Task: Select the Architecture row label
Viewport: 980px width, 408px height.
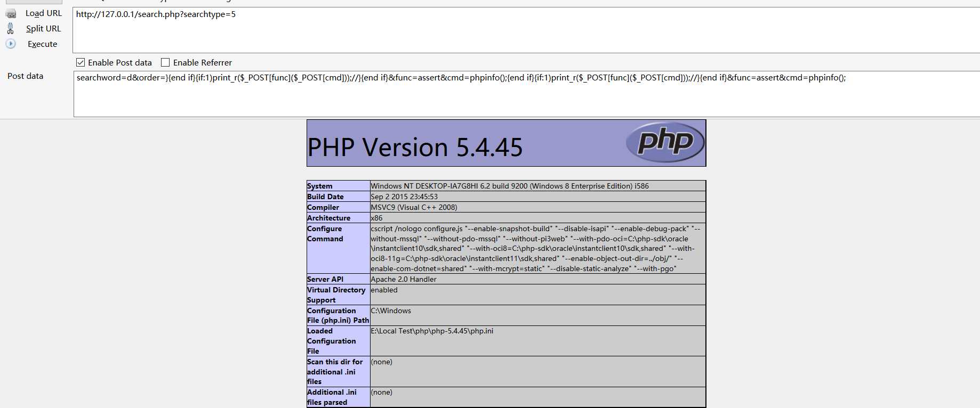Action: (x=329, y=218)
